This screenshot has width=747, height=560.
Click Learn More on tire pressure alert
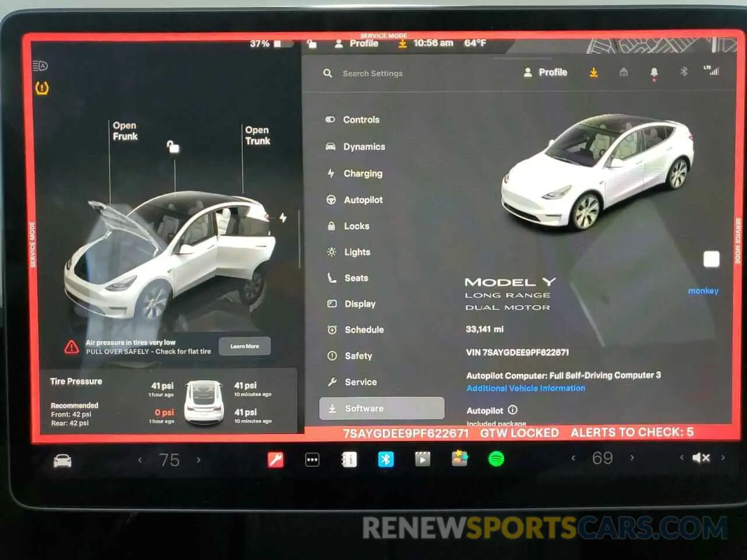tap(245, 346)
